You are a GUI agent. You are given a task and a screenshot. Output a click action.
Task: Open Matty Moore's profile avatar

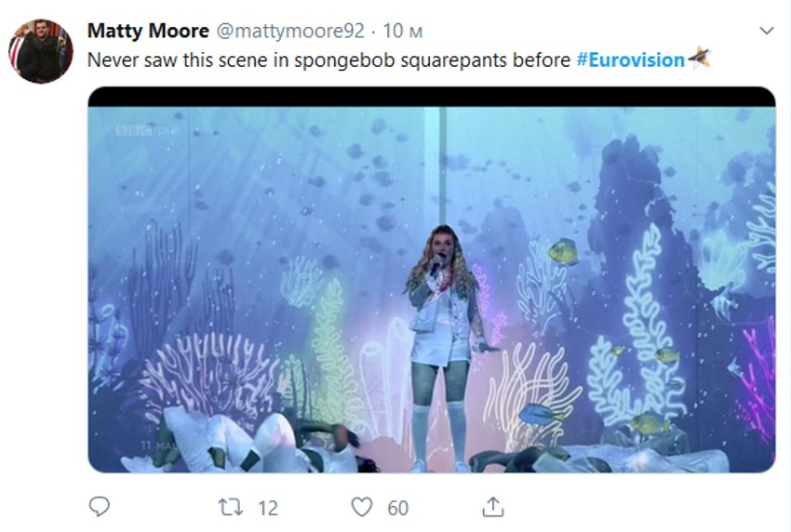(x=41, y=51)
